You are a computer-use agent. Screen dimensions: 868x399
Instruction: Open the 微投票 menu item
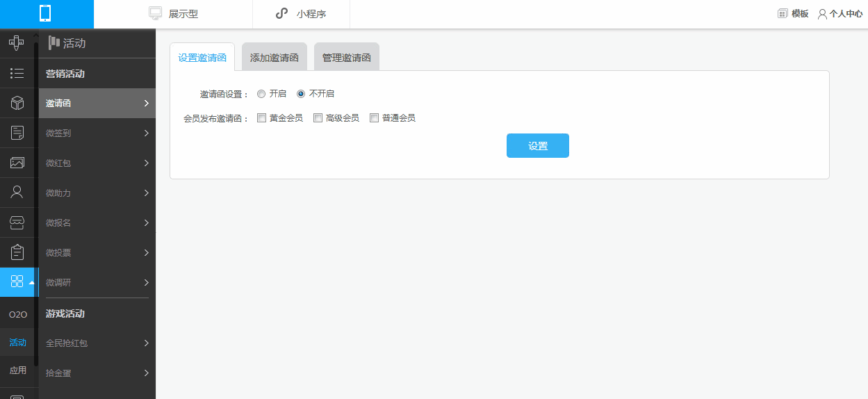click(97, 253)
